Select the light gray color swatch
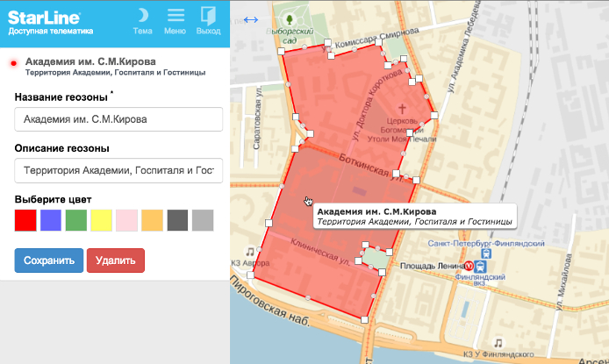The width and height of the screenshot is (609, 364). click(x=203, y=220)
